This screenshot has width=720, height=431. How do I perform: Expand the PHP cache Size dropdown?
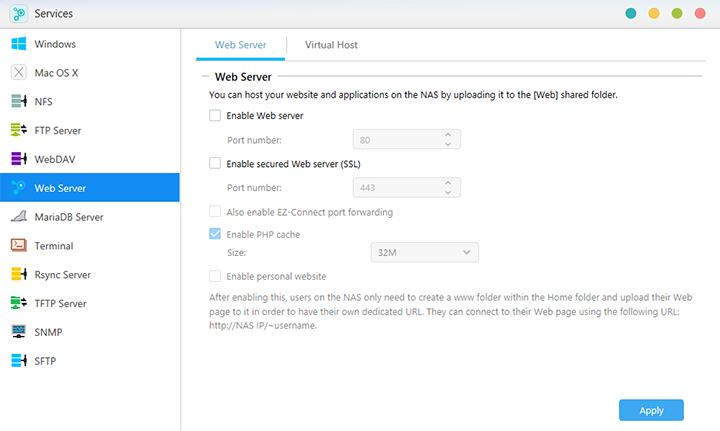pos(424,254)
